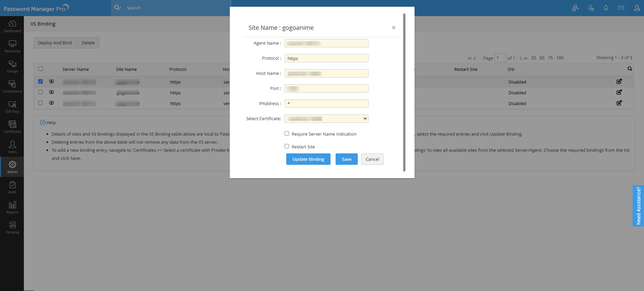Click the Deploy And Bind button
Viewport: 644px width, 291px height.
click(55, 43)
